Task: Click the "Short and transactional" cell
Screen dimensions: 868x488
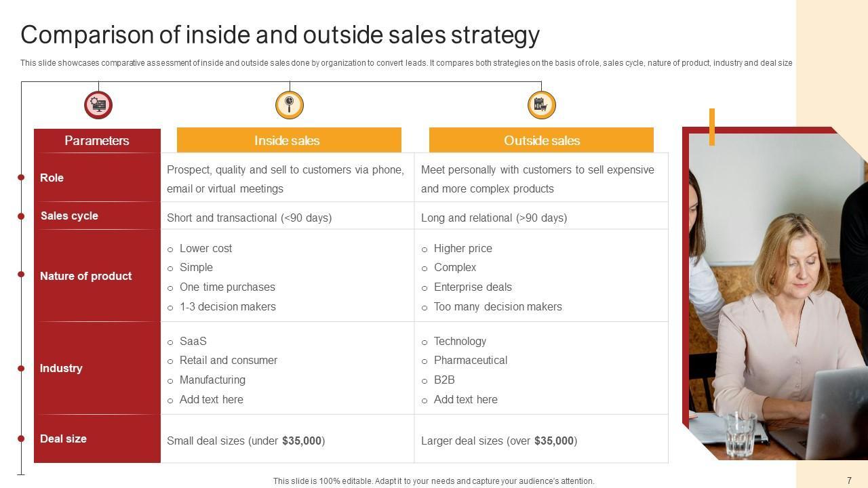Action: point(250,218)
